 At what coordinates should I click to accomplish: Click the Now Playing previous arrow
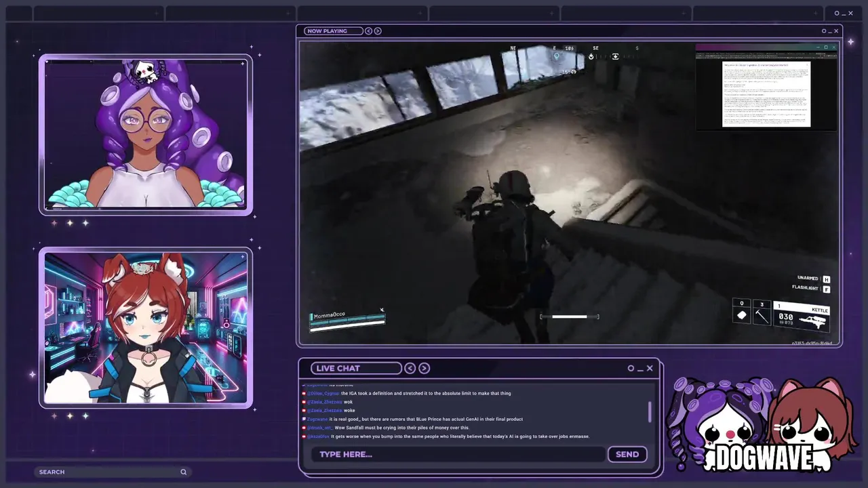(369, 30)
